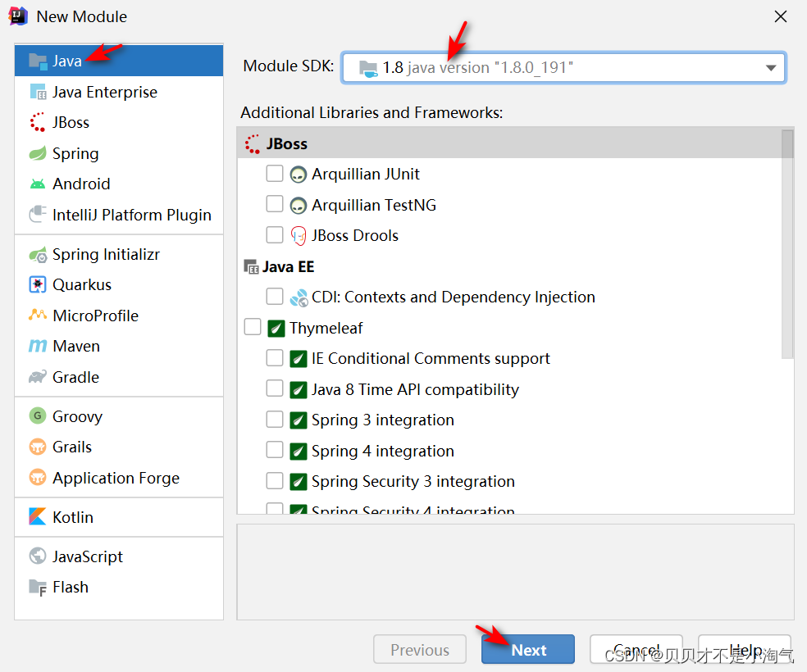Check Java 8 Time API compatibility
The height and width of the screenshot is (672, 807).
pos(274,388)
